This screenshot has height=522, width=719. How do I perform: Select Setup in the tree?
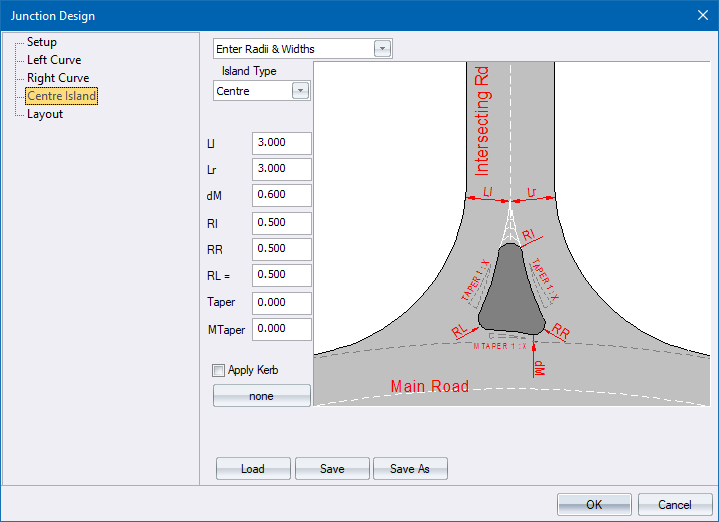[x=42, y=42]
